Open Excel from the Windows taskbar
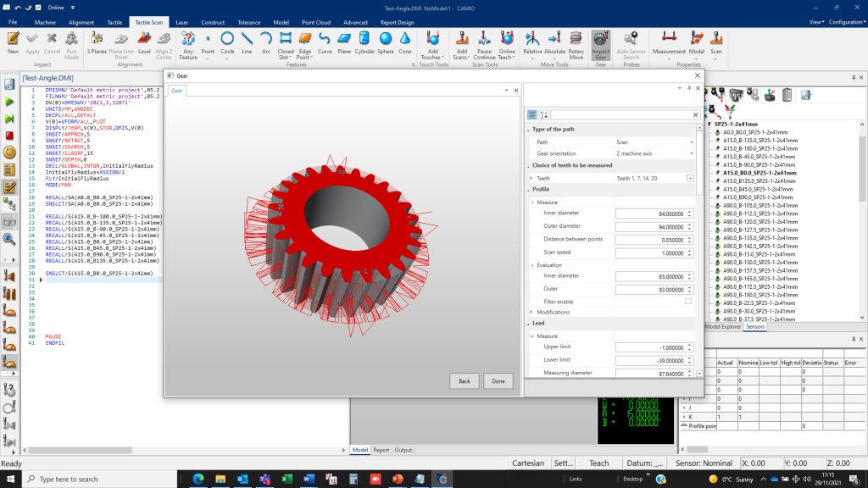The width and height of the screenshot is (868, 488). [286, 479]
